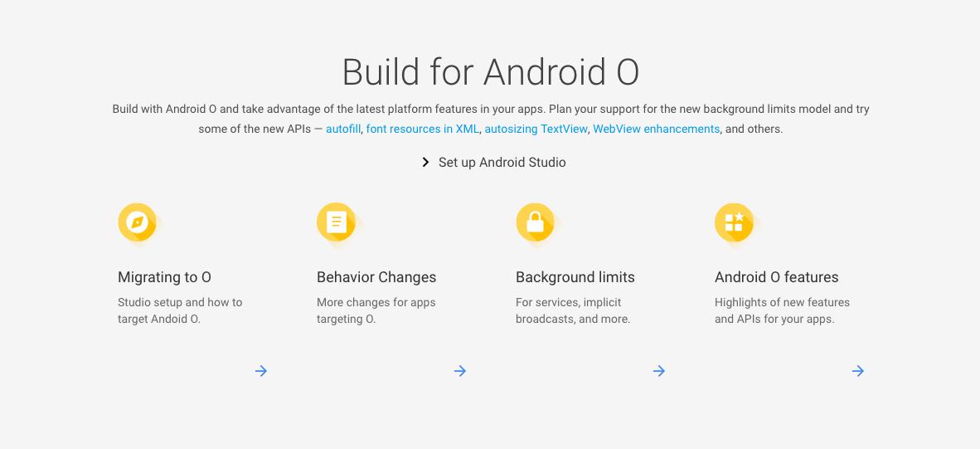Expand the chevron beside Set up Android Studio
The height and width of the screenshot is (449, 980).
pos(425,162)
